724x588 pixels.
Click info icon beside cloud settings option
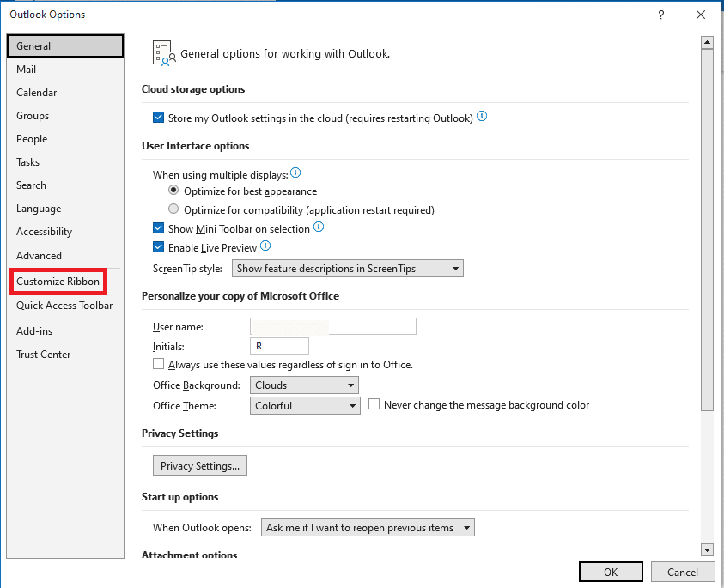point(482,117)
